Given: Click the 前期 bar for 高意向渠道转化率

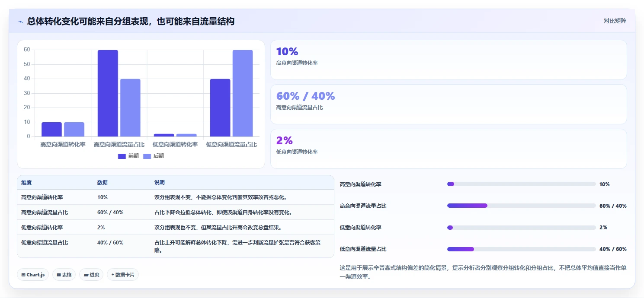Looking at the screenshot, I should click(51, 130).
